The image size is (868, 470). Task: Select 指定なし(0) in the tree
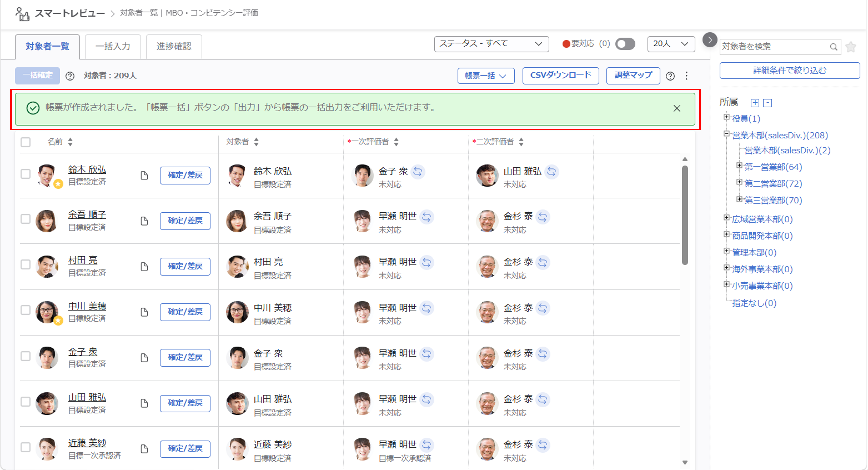coord(754,303)
